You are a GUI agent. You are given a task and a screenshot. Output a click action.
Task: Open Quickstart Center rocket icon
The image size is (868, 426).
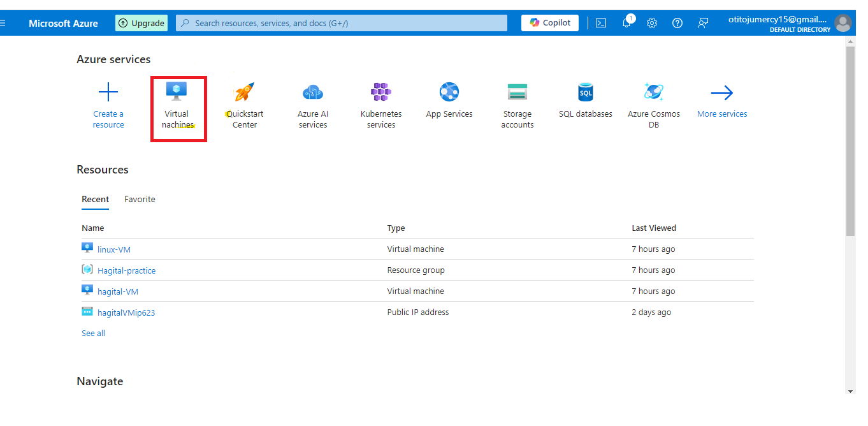244,92
